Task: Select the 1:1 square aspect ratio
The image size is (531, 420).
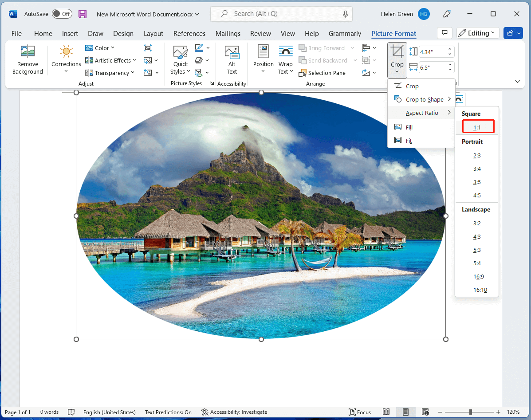Action: (x=478, y=126)
